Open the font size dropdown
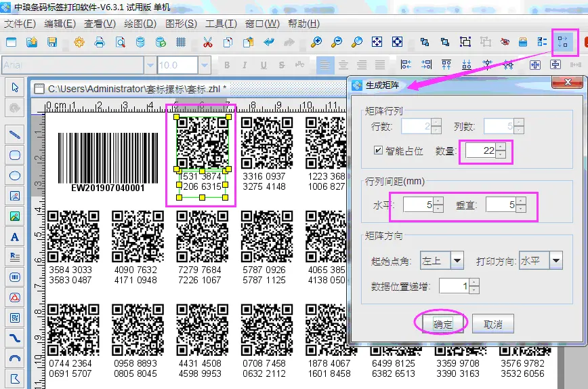This screenshot has height=389, width=588. [x=205, y=65]
